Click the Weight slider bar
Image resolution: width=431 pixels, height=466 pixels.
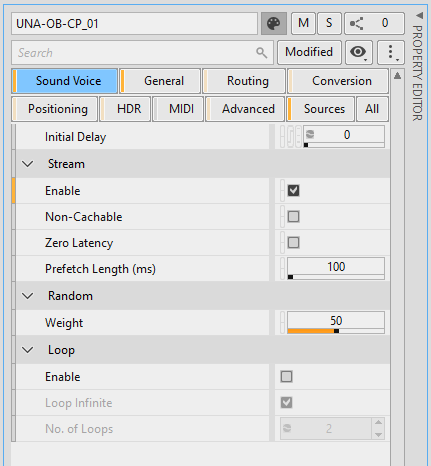tap(336, 331)
